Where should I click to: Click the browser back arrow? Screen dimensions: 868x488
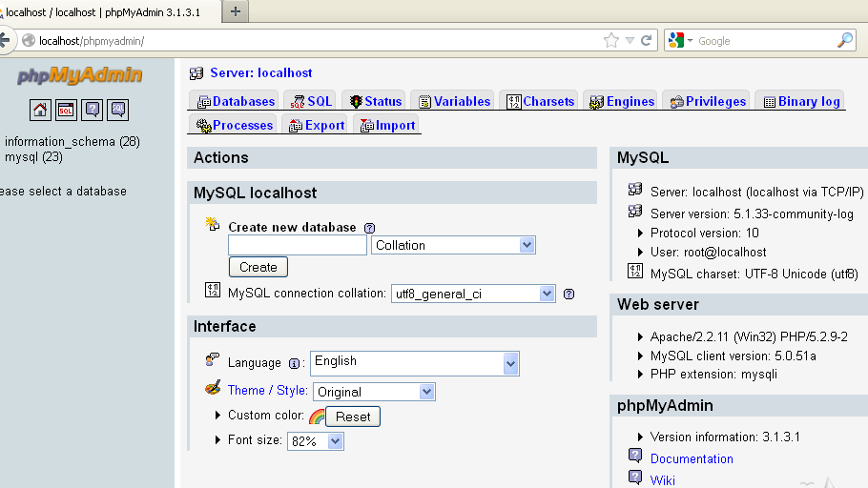click(x=5, y=40)
